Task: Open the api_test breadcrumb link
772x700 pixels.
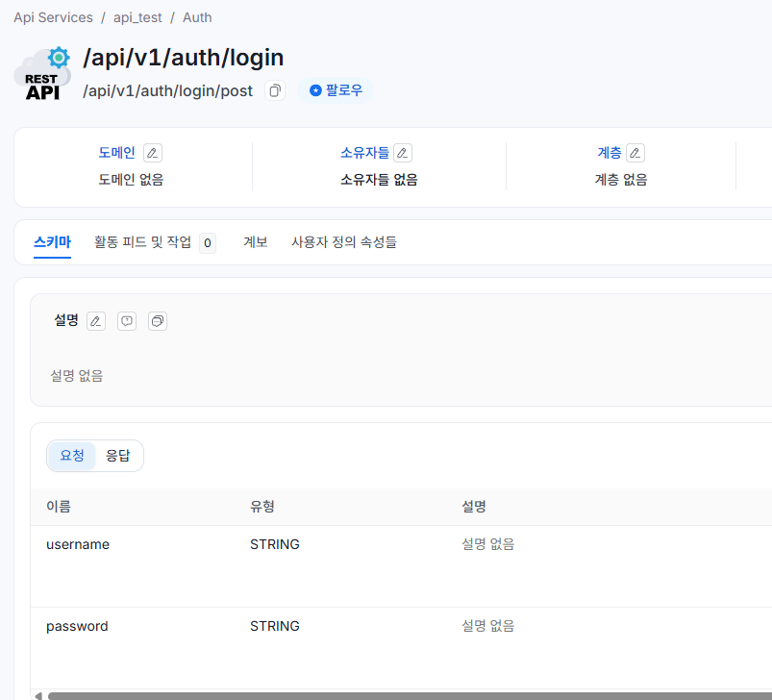Action: coord(137,17)
